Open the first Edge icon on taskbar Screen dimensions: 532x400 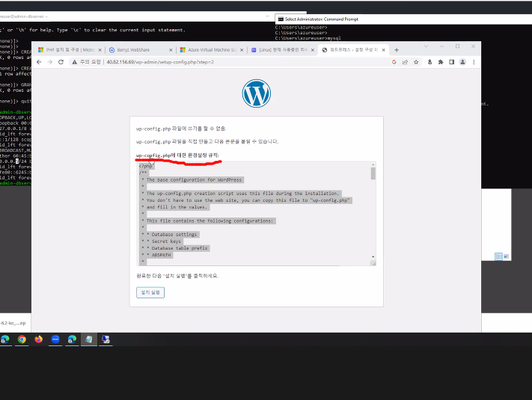(x=5, y=339)
